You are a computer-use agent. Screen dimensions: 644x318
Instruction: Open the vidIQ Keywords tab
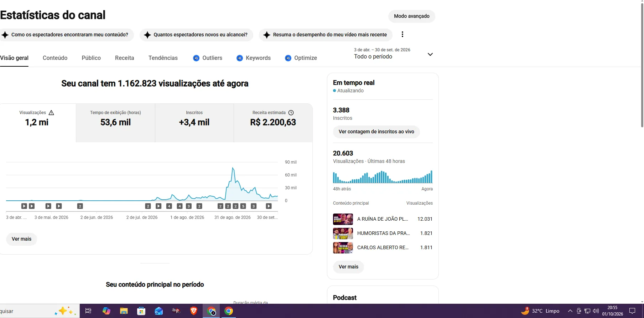254,58
